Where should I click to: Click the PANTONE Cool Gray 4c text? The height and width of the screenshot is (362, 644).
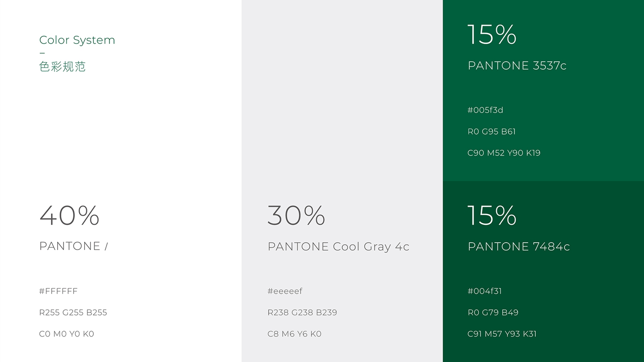[338, 247]
